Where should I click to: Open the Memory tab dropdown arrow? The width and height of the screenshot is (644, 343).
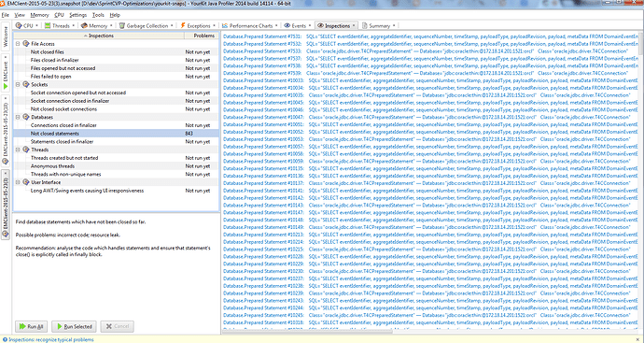(x=111, y=25)
